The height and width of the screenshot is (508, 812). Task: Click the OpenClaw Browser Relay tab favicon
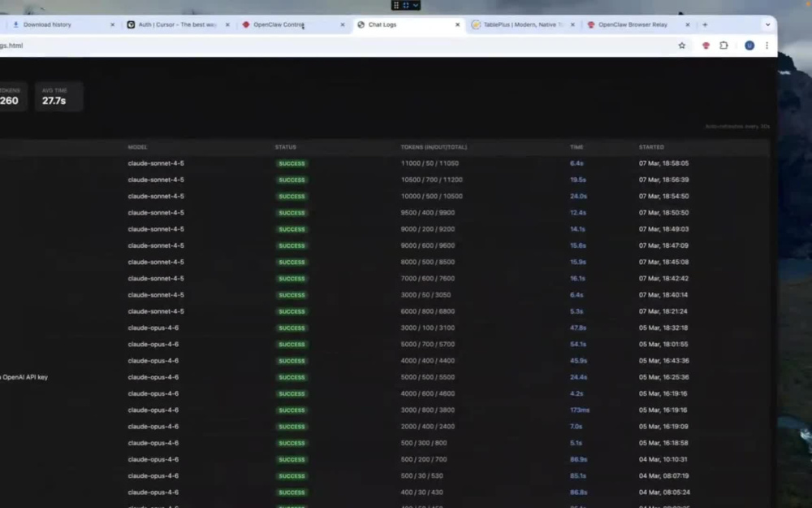(591, 24)
